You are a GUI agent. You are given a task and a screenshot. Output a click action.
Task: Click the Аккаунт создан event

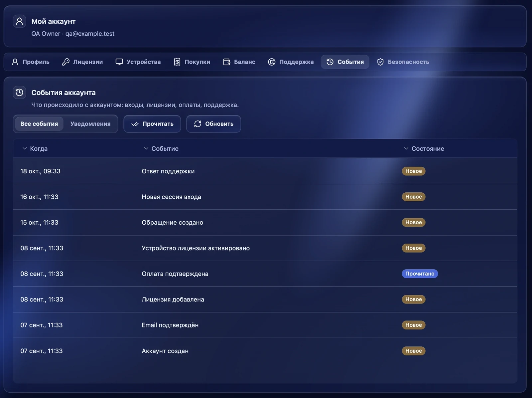click(x=165, y=351)
